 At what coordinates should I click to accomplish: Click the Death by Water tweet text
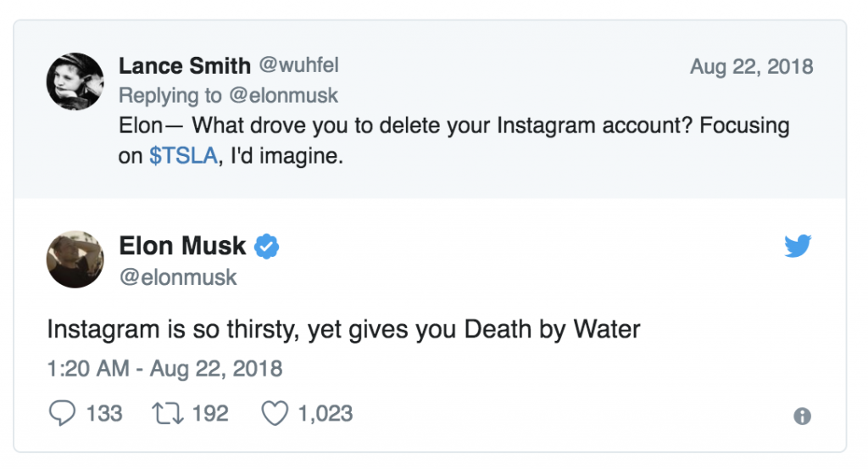pyautogui.click(x=344, y=329)
